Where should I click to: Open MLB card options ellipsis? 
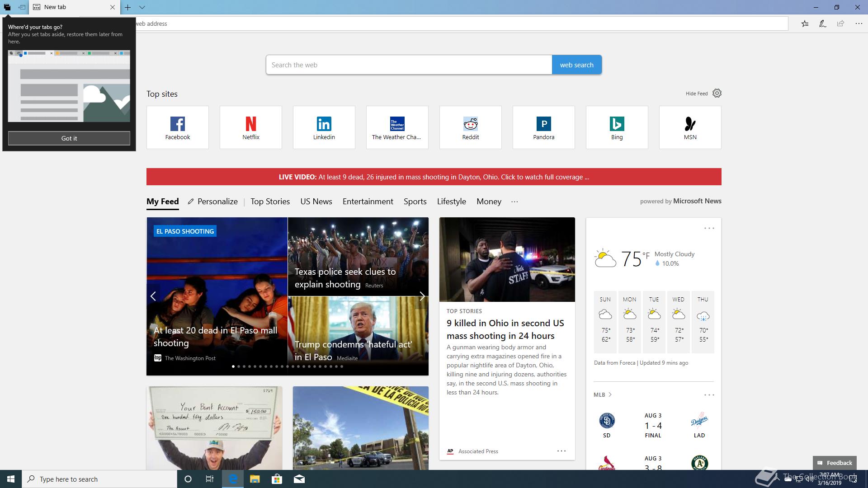point(709,395)
